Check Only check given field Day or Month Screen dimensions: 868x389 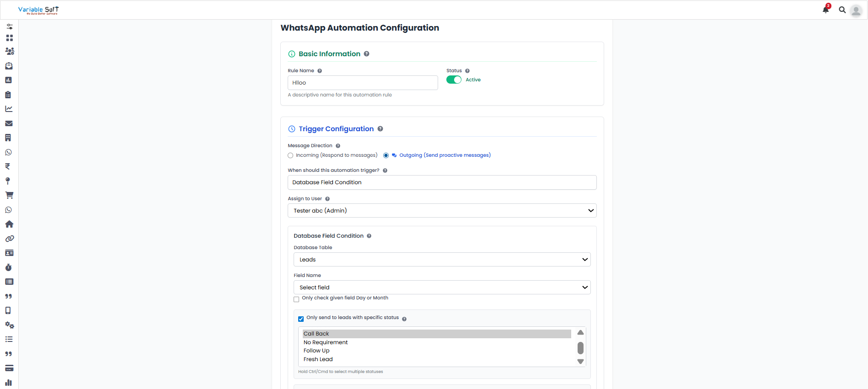point(296,299)
